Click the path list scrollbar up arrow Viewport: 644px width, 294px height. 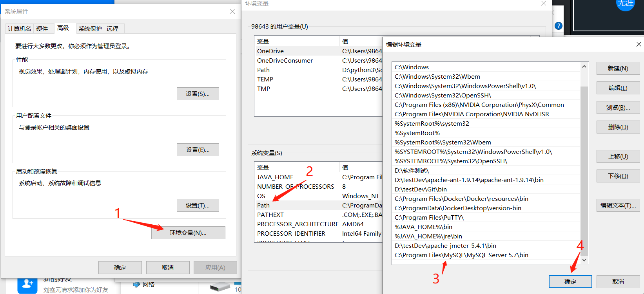pyautogui.click(x=584, y=67)
